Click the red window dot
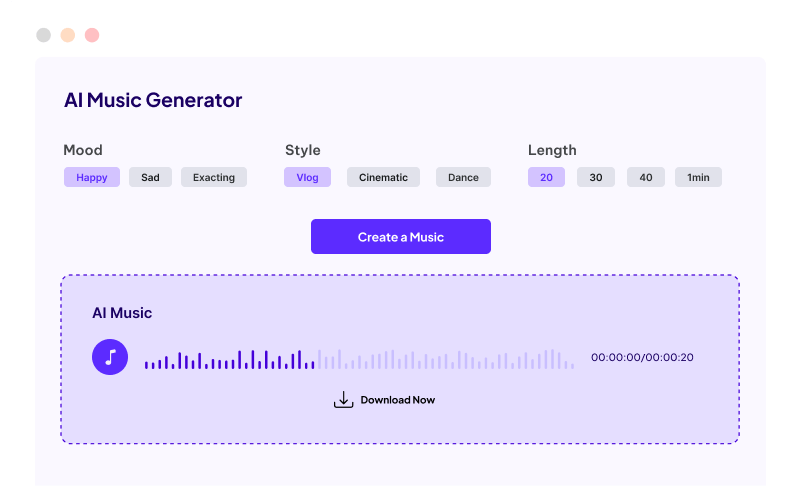The height and width of the screenshot is (486, 800). coord(92,35)
